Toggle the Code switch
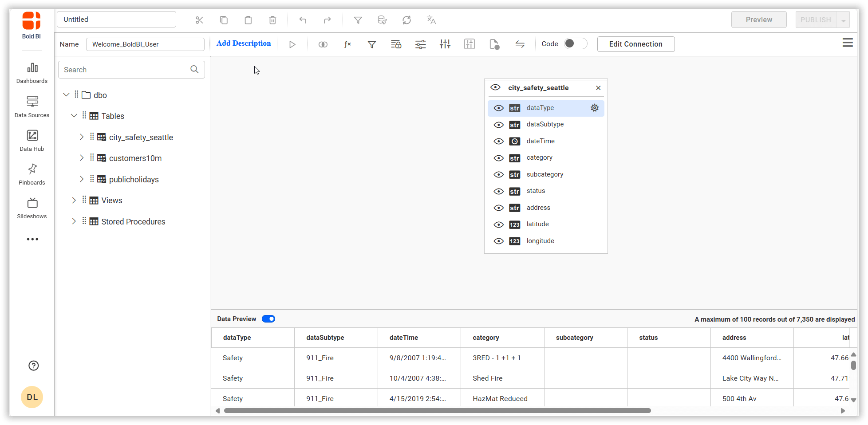Screen dimensions: 868x425 576,43
